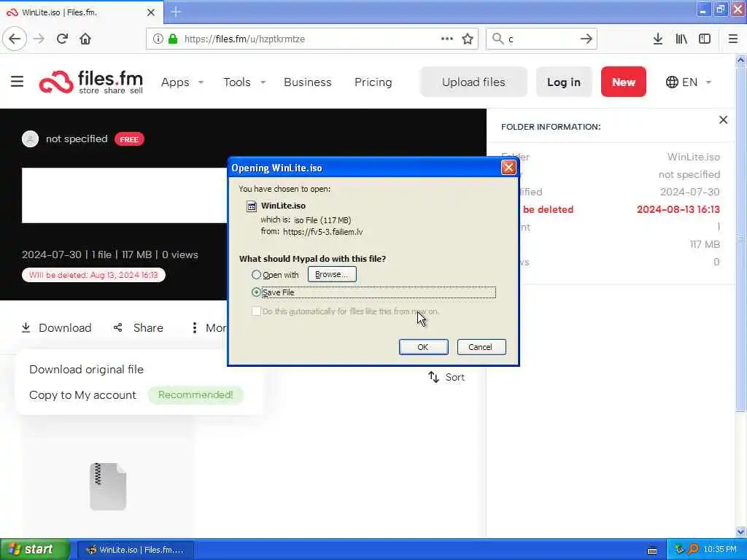Image resolution: width=747 pixels, height=560 pixels.
Task: Click the system tray clock
Action: (720, 550)
